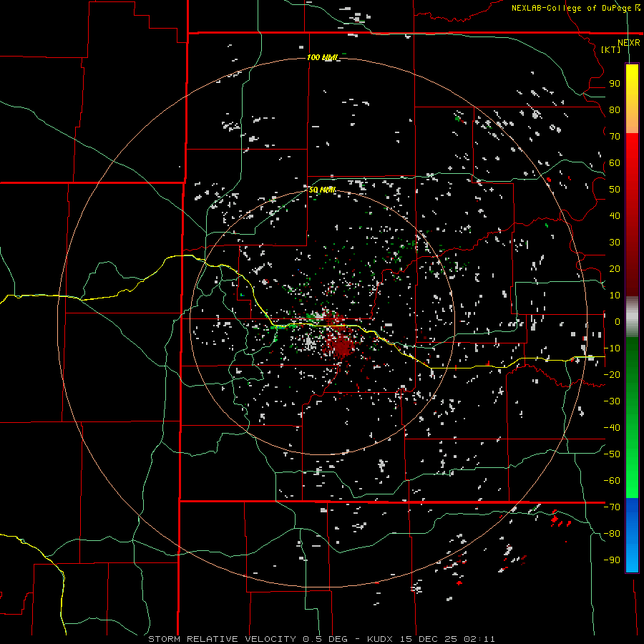Pick the blue bottom segment of color bar
Screen dimensions: 644x644
pyautogui.click(x=632, y=535)
